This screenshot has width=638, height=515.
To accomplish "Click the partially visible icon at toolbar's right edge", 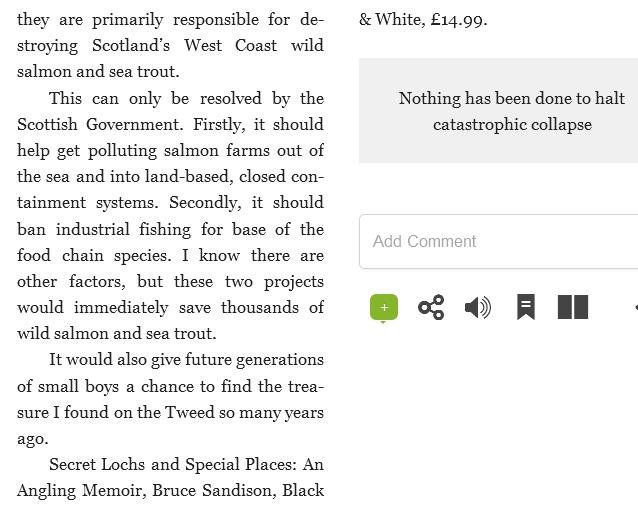I will pyautogui.click(x=634, y=307).
